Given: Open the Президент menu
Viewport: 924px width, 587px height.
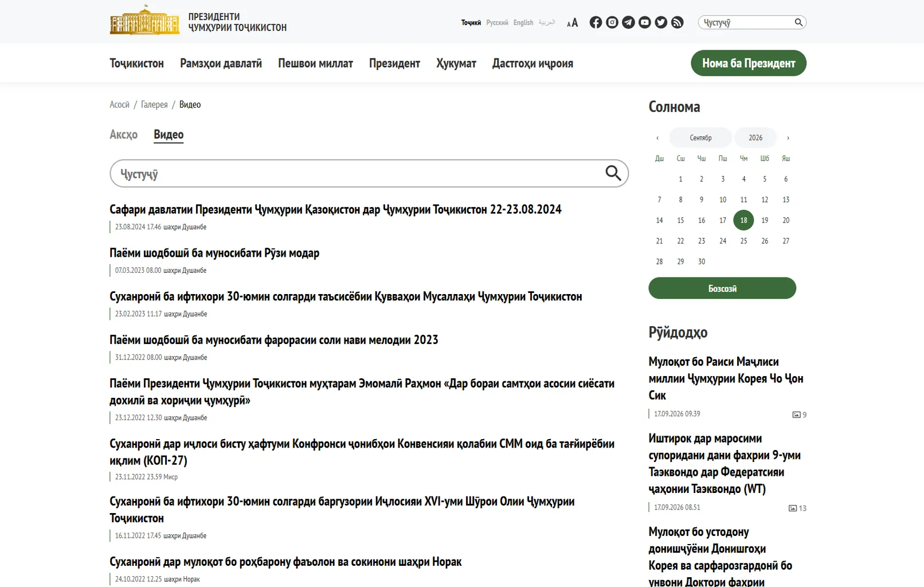Looking at the screenshot, I should point(394,63).
